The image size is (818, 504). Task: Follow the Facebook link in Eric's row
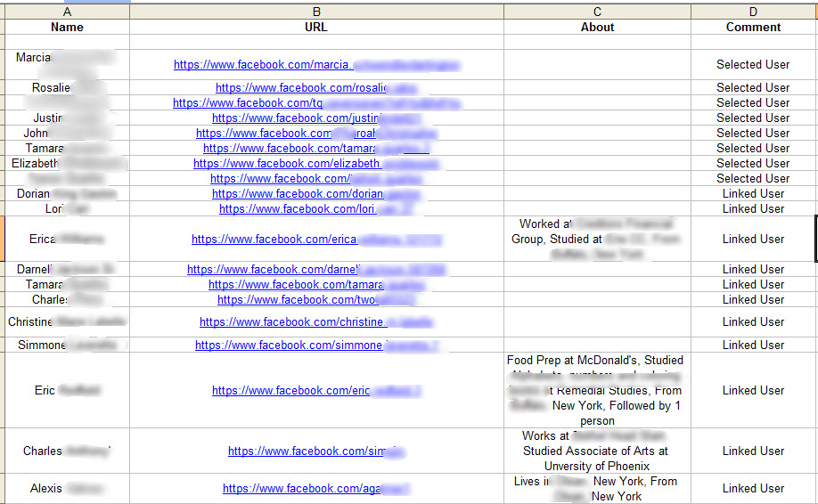[316, 390]
